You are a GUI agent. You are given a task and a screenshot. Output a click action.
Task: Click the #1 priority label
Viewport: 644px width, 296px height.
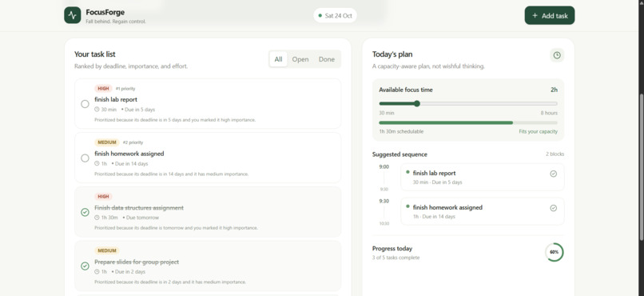125,88
